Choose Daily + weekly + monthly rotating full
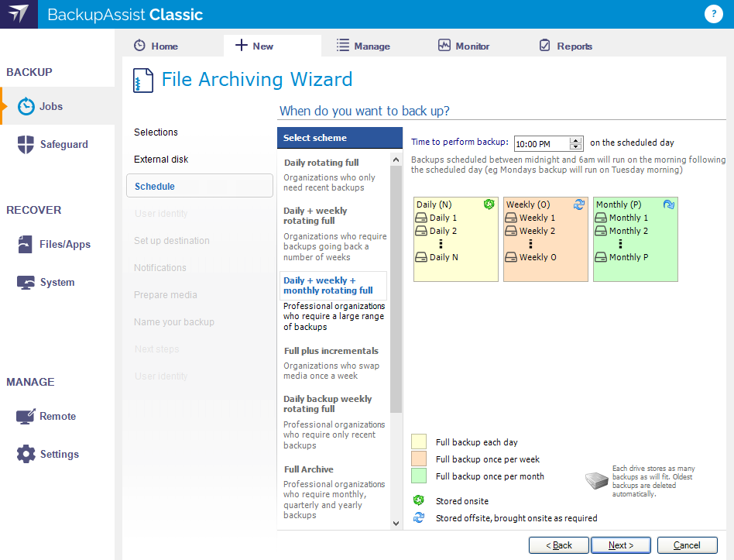734x560 pixels. [333, 286]
